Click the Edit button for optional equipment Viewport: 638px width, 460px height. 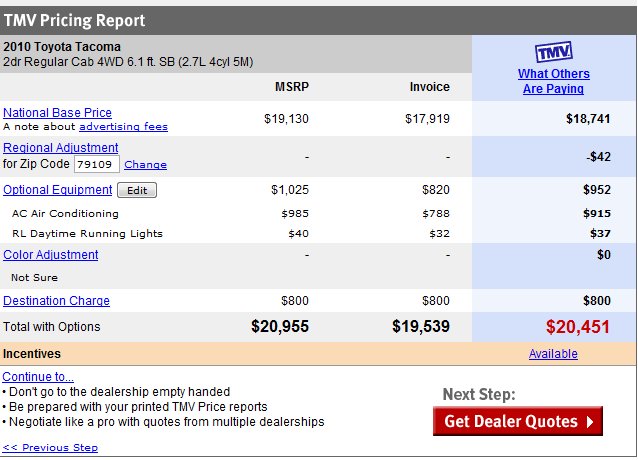[x=137, y=190]
